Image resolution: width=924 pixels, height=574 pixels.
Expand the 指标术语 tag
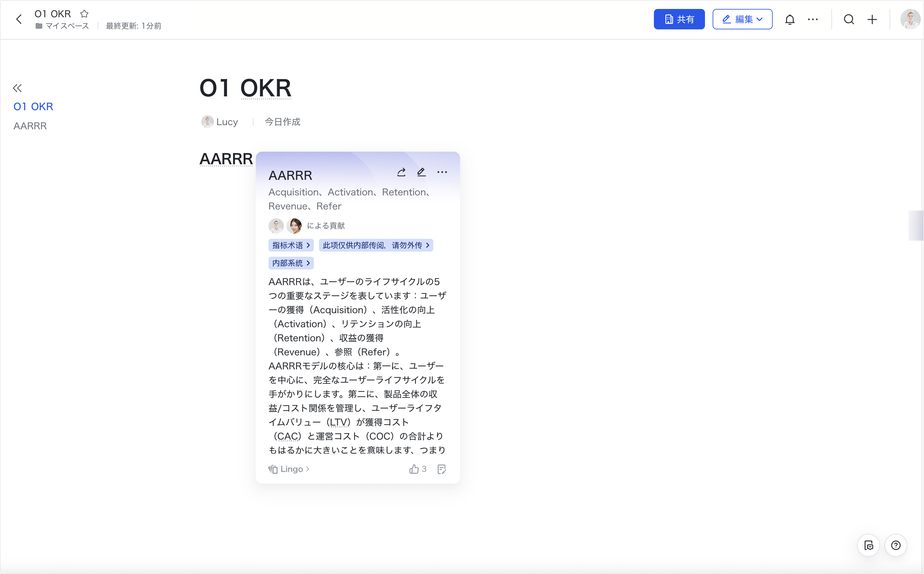[x=291, y=245]
